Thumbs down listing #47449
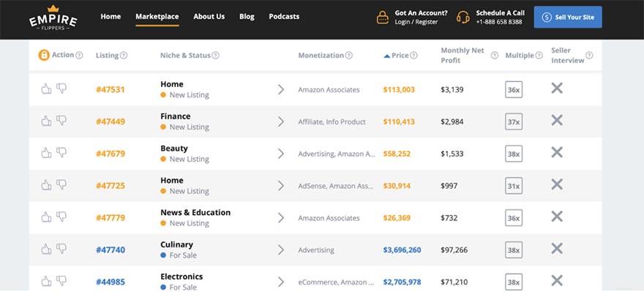The width and height of the screenshot is (644, 292). pos(61,120)
